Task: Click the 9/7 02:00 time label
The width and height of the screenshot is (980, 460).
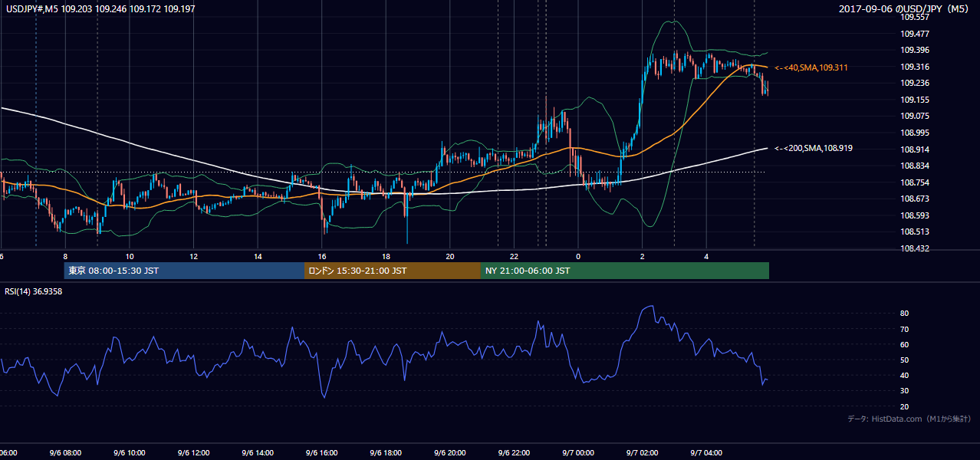Action: [x=642, y=452]
